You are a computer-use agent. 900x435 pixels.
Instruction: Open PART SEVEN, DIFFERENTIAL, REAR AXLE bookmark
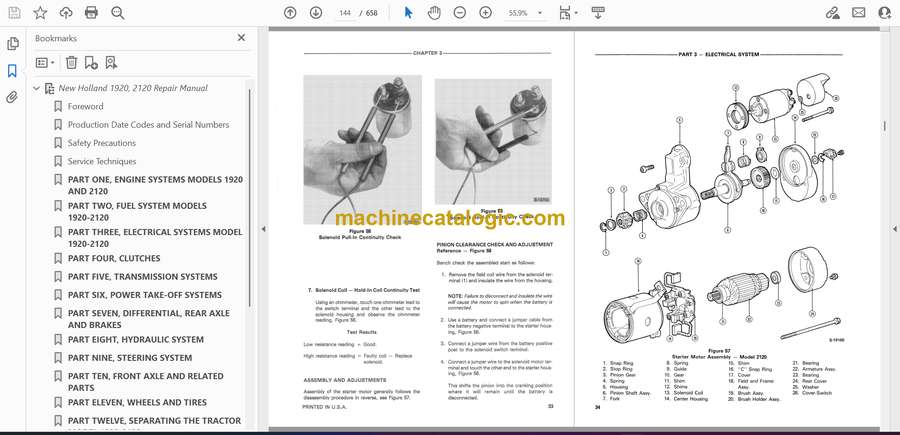point(149,319)
